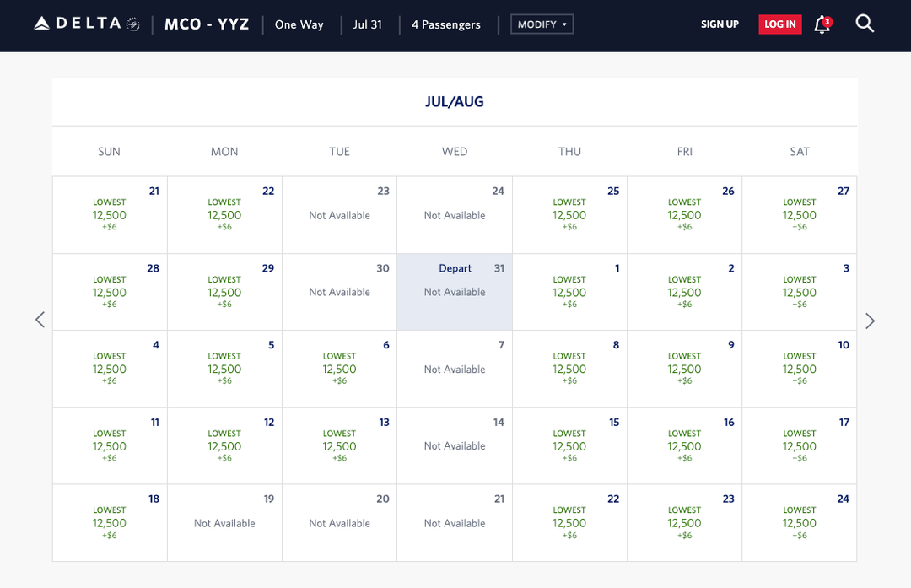Go to the previous month with left chevron
The image size is (911, 588).
click(40, 320)
